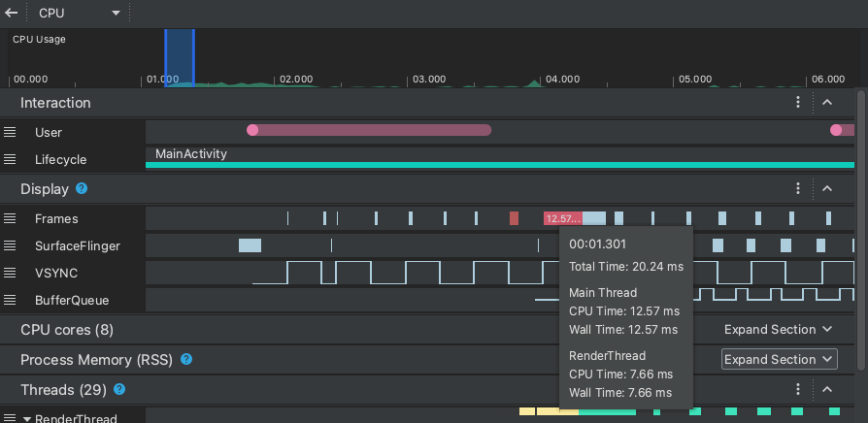Collapse the Interaction section
The image size is (868, 423).
click(827, 103)
